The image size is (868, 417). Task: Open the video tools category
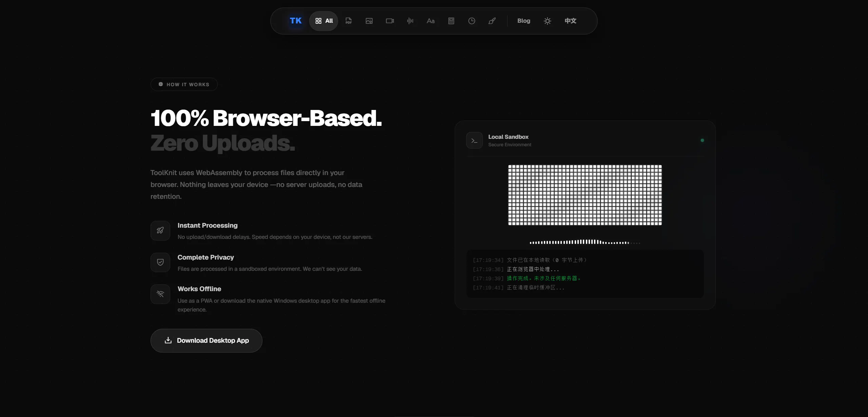tap(390, 21)
